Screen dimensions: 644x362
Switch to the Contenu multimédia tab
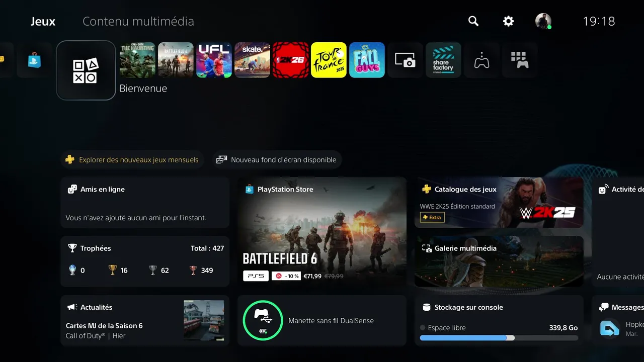click(x=138, y=22)
